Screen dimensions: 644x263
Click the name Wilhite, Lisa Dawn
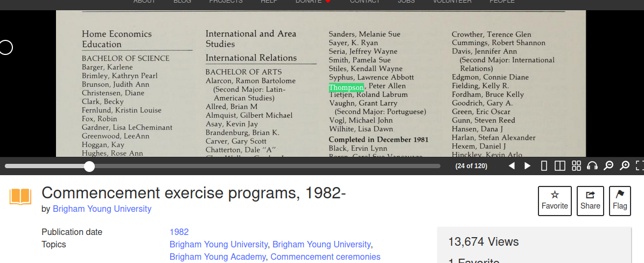361,129
